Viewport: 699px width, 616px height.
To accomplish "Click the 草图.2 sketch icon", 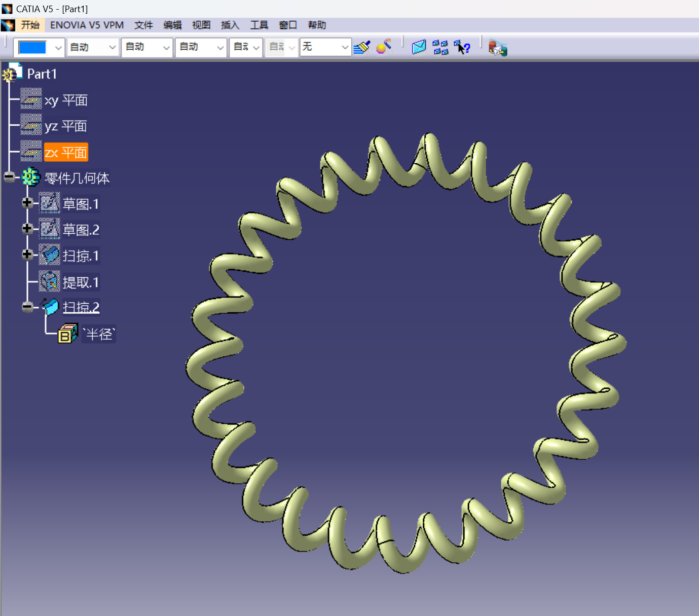I will (50, 229).
